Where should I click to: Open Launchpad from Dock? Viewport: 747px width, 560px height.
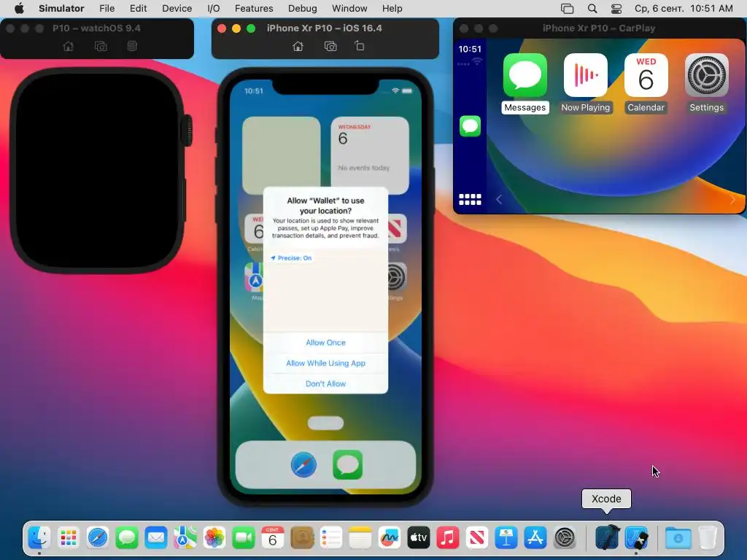69,538
